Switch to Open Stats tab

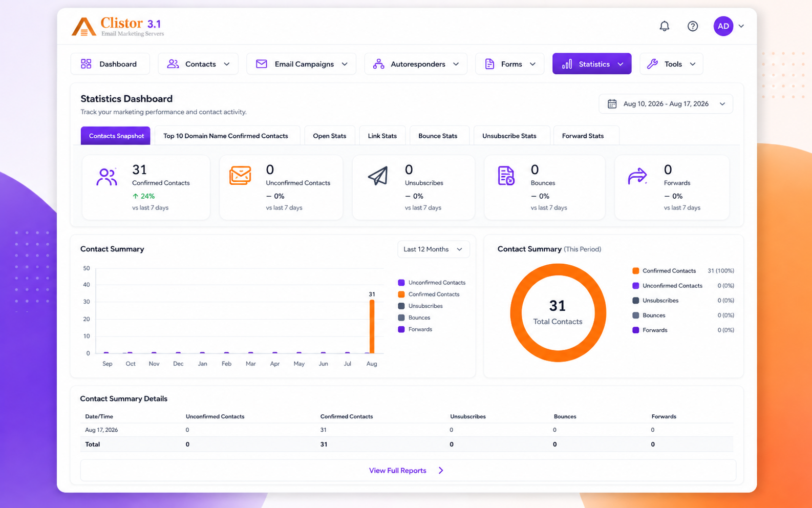tap(330, 136)
